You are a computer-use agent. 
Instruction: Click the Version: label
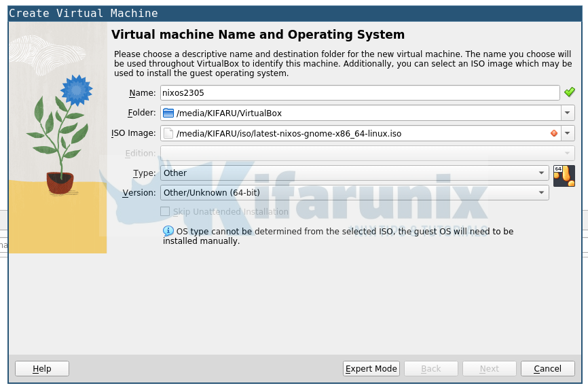(139, 193)
